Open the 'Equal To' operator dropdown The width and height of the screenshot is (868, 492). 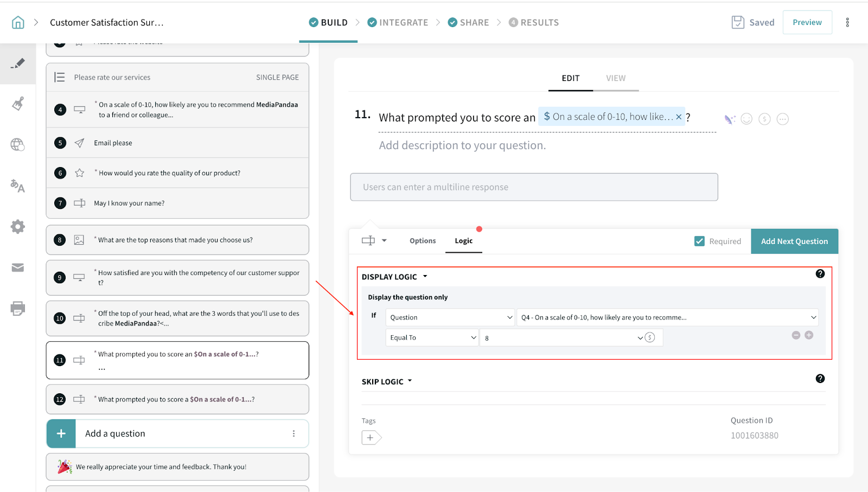tap(432, 337)
